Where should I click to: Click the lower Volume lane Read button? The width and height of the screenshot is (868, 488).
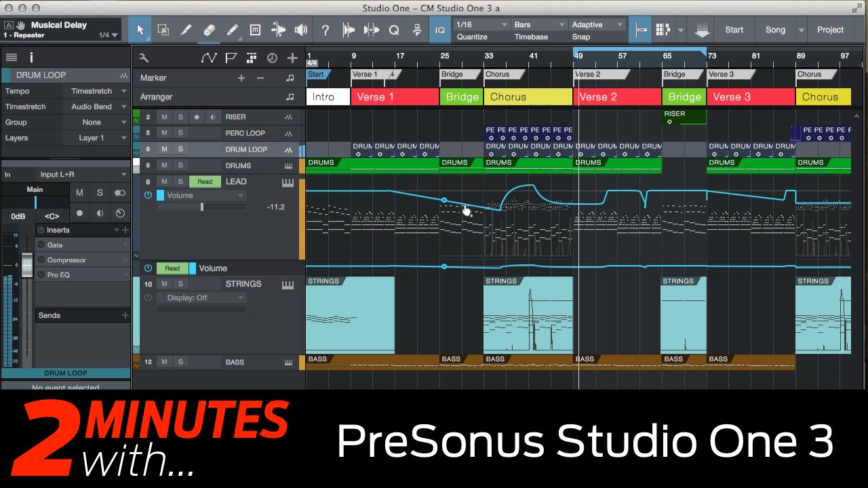[x=172, y=268]
